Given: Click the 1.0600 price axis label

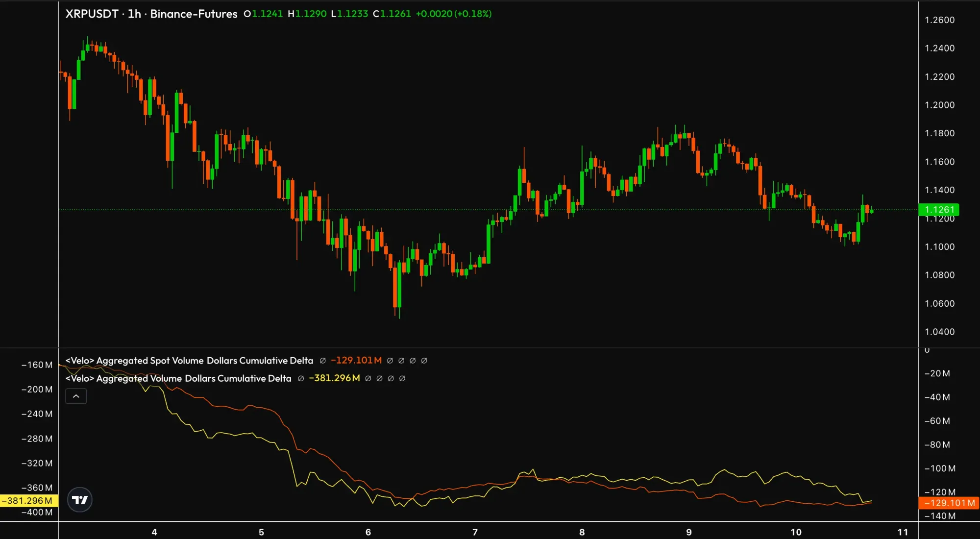Looking at the screenshot, I should tap(939, 304).
